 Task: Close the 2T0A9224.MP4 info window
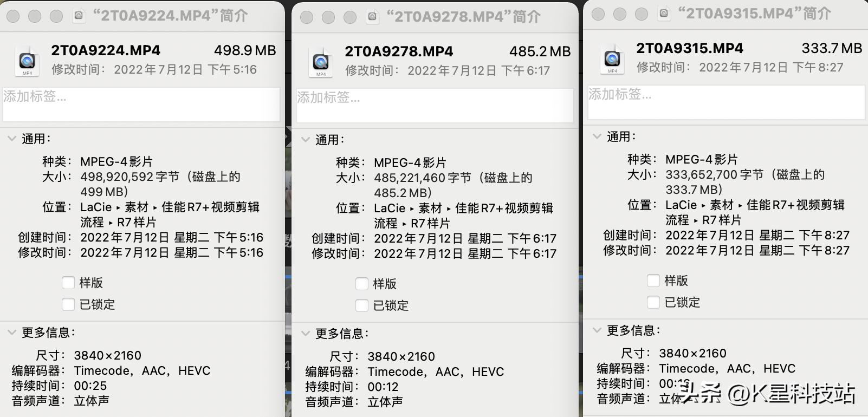(x=13, y=16)
